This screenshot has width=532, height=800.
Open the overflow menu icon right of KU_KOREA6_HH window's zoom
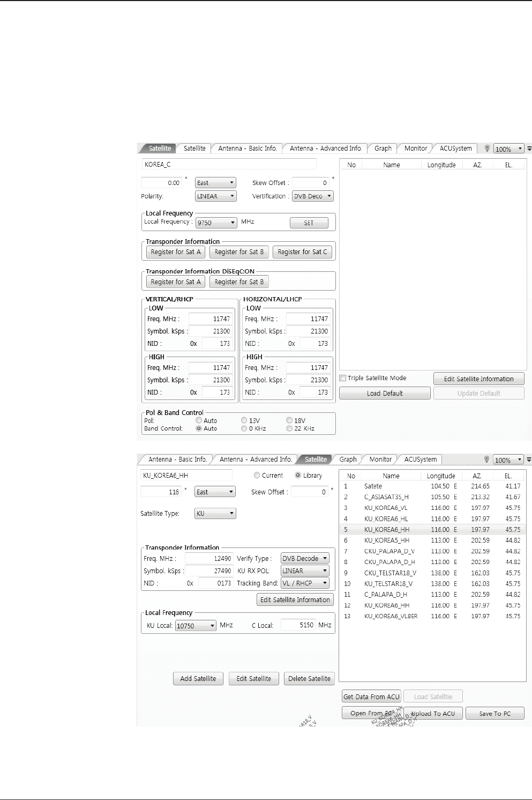529,460
